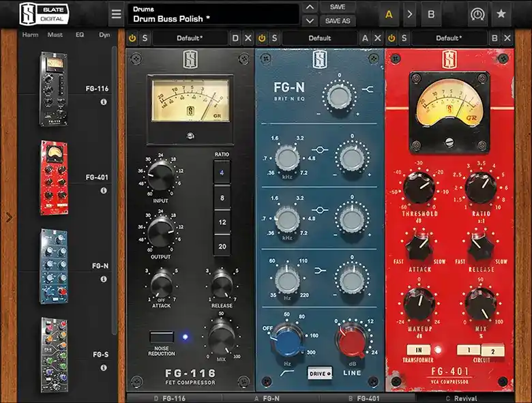Toggle FG-N module power button

pos(262,38)
